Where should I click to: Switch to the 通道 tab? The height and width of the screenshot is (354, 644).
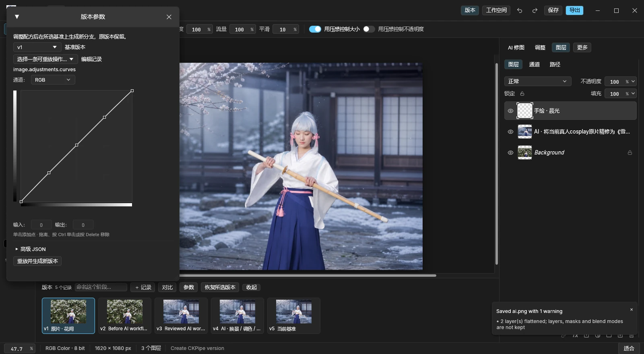tap(535, 64)
